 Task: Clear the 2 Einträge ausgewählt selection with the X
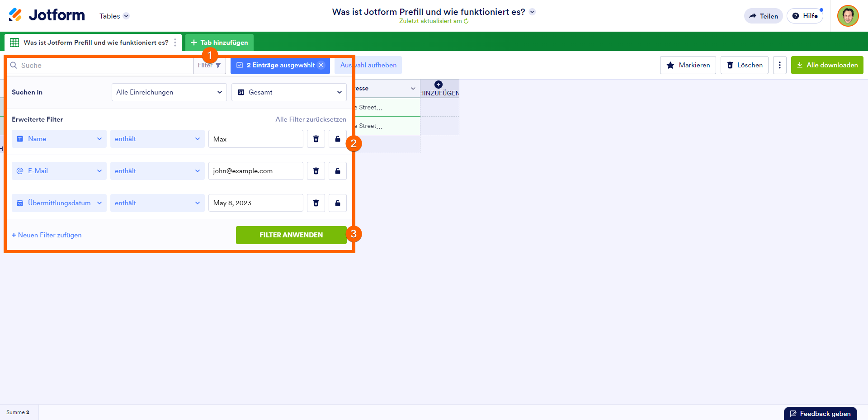click(x=321, y=65)
